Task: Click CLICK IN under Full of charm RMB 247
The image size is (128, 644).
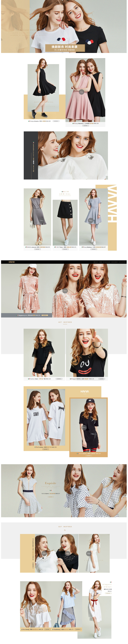Action: point(51,497)
